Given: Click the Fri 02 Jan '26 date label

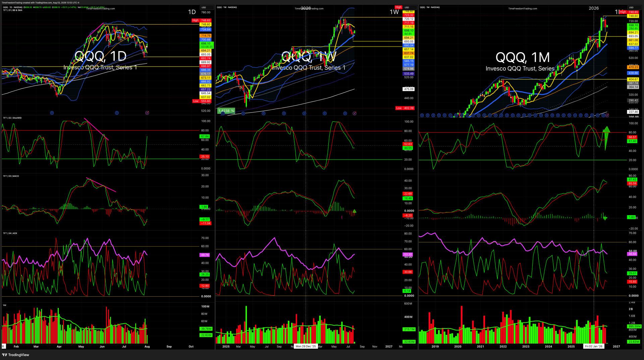Looking at the screenshot, I should point(594,346).
